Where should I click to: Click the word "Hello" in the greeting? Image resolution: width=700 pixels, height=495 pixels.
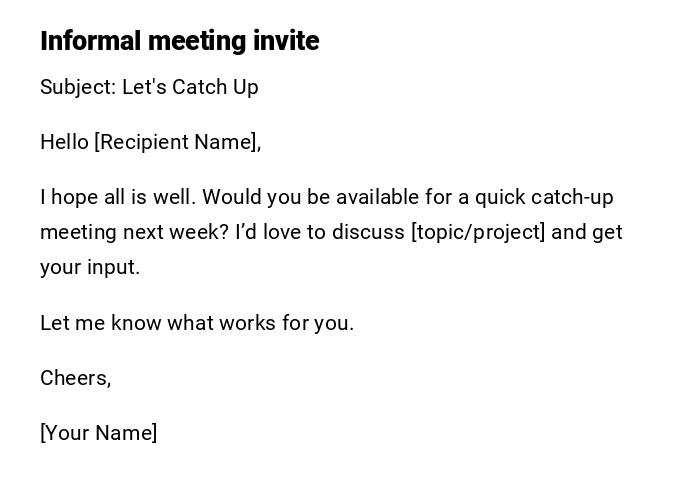click(64, 142)
